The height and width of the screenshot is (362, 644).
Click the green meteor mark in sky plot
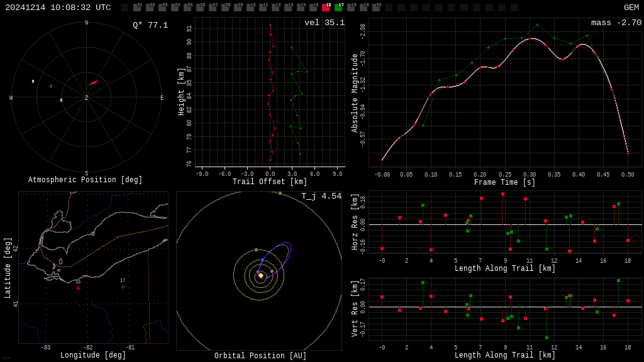coord(51,86)
